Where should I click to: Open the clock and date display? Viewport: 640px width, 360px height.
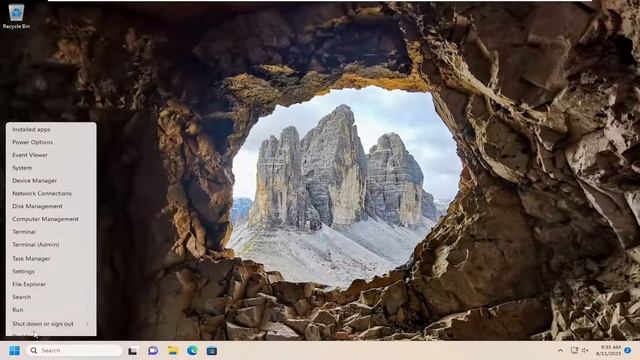coord(610,350)
